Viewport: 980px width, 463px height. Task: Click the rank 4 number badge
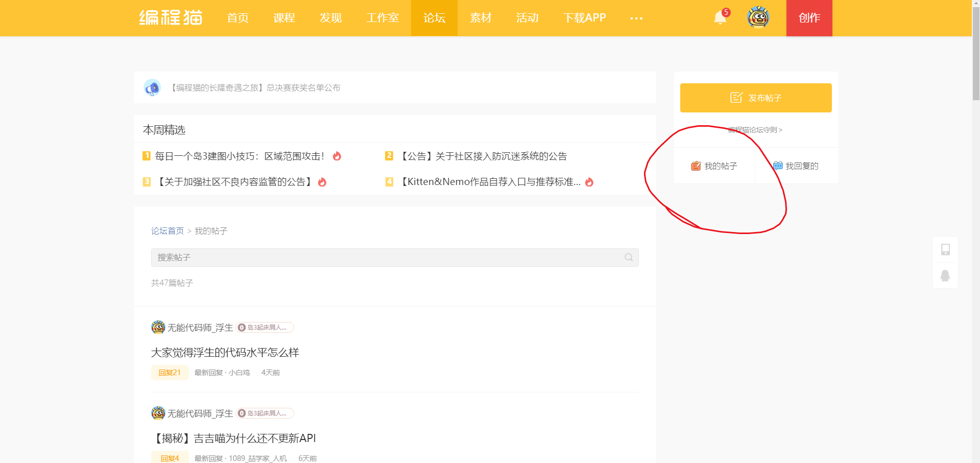[389, 181]
